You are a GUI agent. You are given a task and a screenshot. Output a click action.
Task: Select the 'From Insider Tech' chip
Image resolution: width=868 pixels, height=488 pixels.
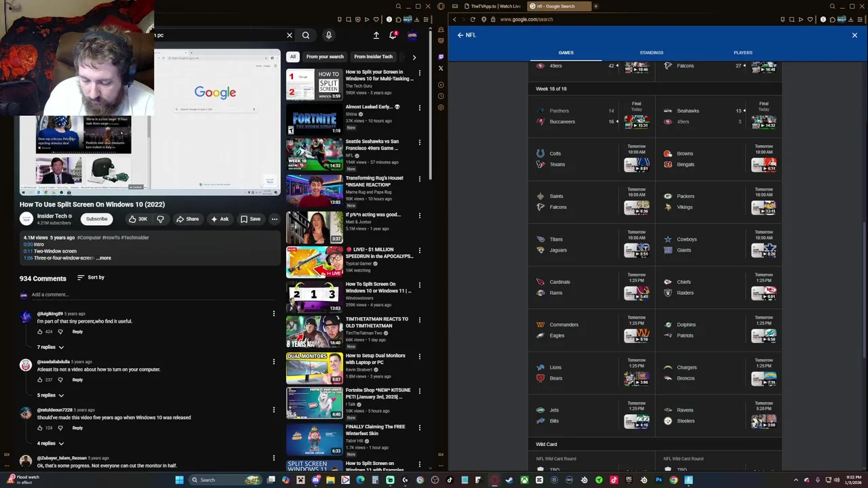point(373,57)
